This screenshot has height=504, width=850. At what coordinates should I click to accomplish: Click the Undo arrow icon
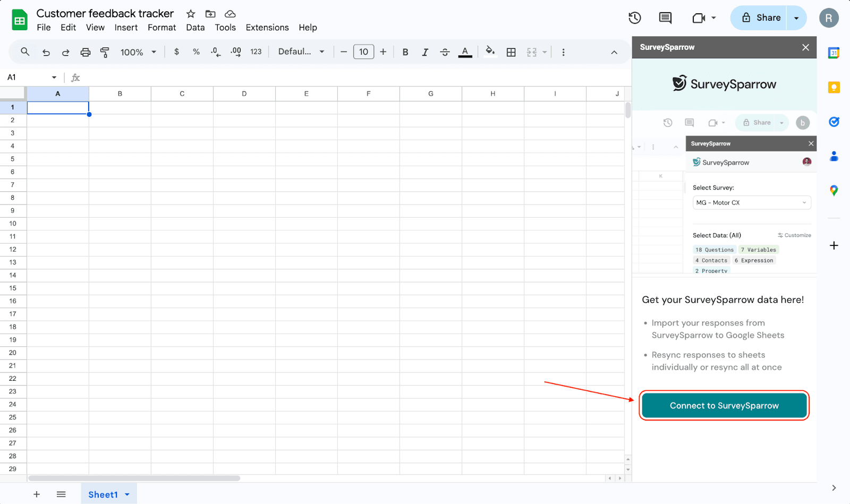[x=46, y=52]
